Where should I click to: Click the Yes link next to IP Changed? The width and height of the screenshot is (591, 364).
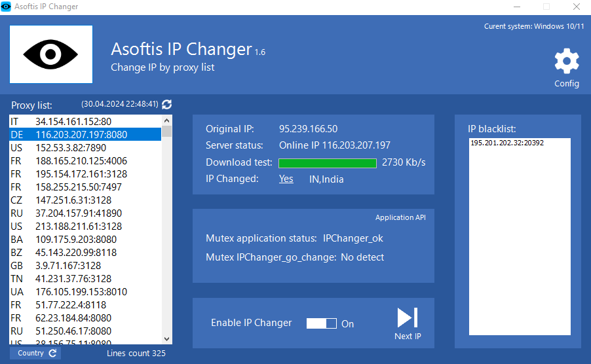pos(286,179)
